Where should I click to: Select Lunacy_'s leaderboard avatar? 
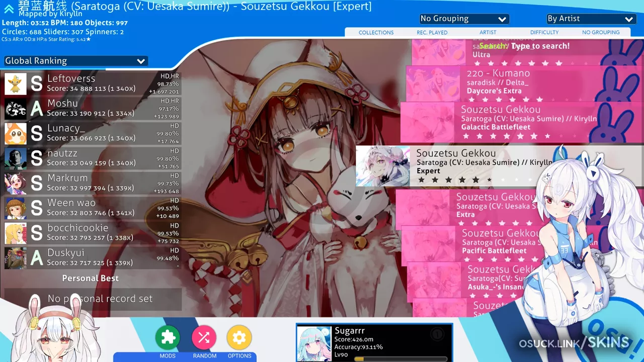coord(16,134)
